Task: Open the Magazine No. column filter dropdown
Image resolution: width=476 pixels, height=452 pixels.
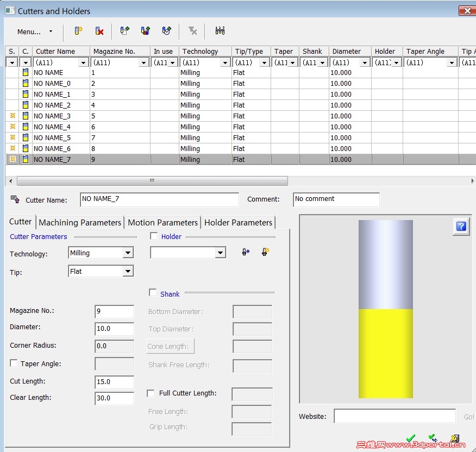Action: tap(143, 63)
